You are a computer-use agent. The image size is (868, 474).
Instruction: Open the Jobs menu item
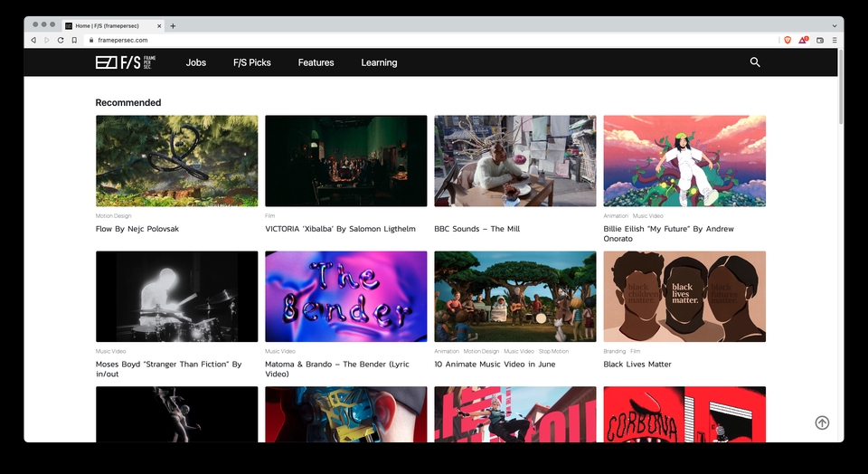point(196,62)
